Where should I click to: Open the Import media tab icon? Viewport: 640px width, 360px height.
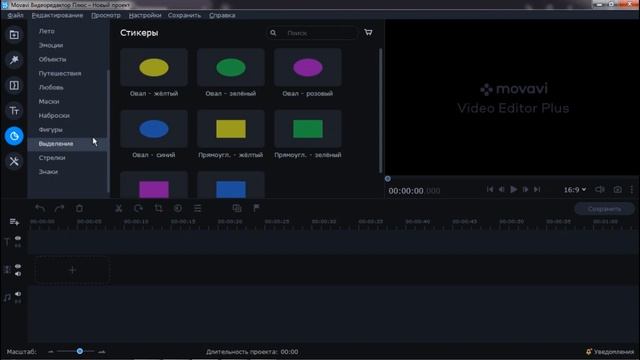tap(14, 35)
